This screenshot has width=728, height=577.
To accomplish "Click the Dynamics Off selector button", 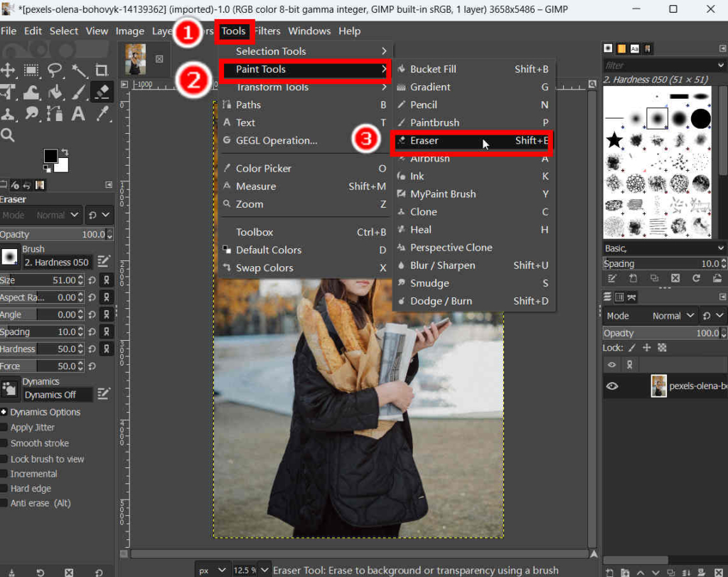I will pos(57,395).
